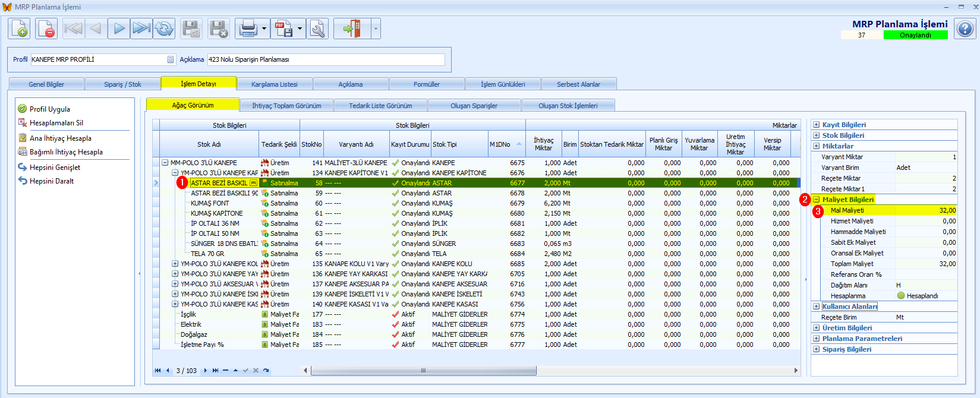This screenshot has height=398, width=980.
Task: Click the Mal Maliyeti value 32,00
Action: (926, 210)
